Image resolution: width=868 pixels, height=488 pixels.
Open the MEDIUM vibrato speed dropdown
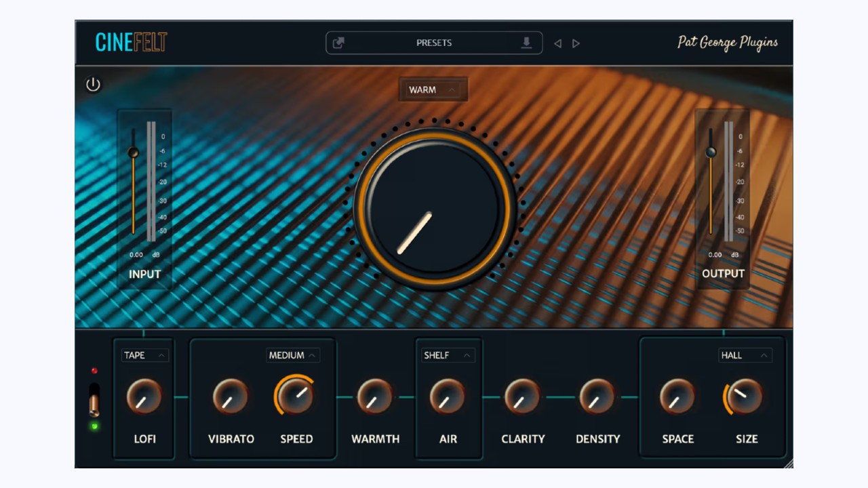pos(293,355)
